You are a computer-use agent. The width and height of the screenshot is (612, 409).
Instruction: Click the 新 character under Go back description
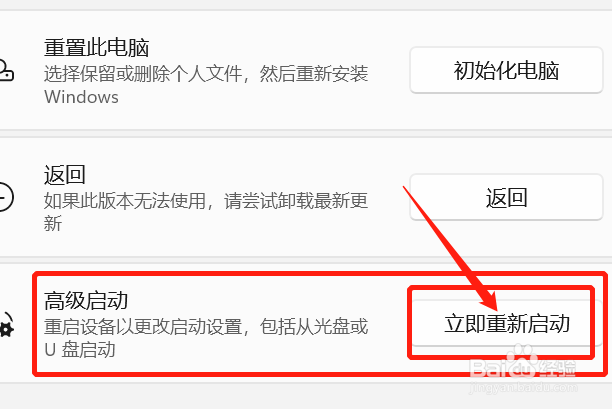tap(53, 224)
